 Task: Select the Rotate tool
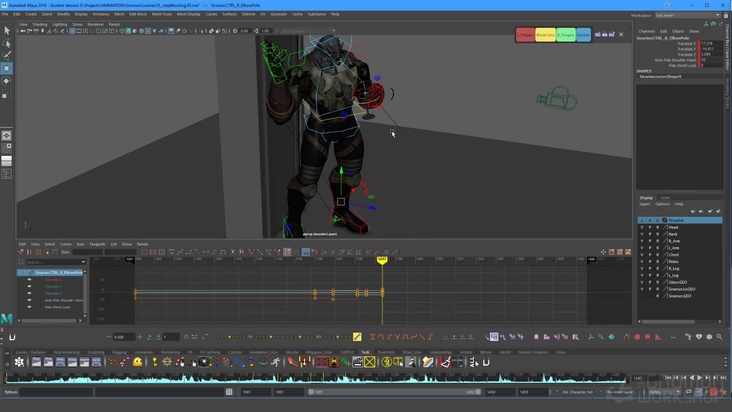point(7,81)
